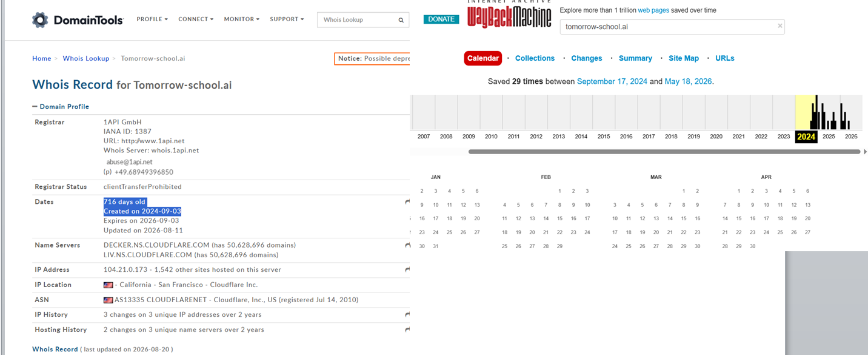
Task: Click the share arrow in the Name Servers row
Action: [x=407, y=245]
